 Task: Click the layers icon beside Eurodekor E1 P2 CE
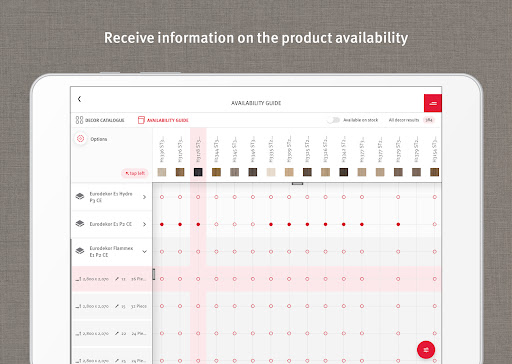(80, 224)
